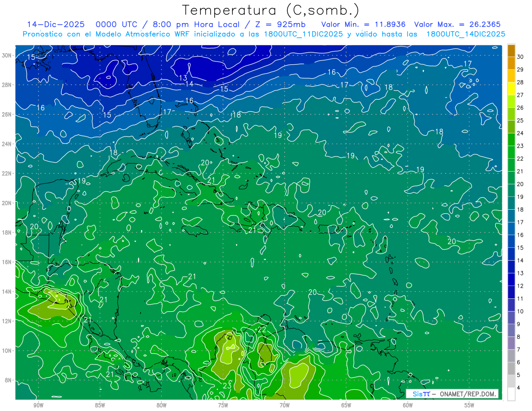Screen dimensions: 532x411
Task: Click the purple swatch between 7 and 8
Action: [511, 343]
